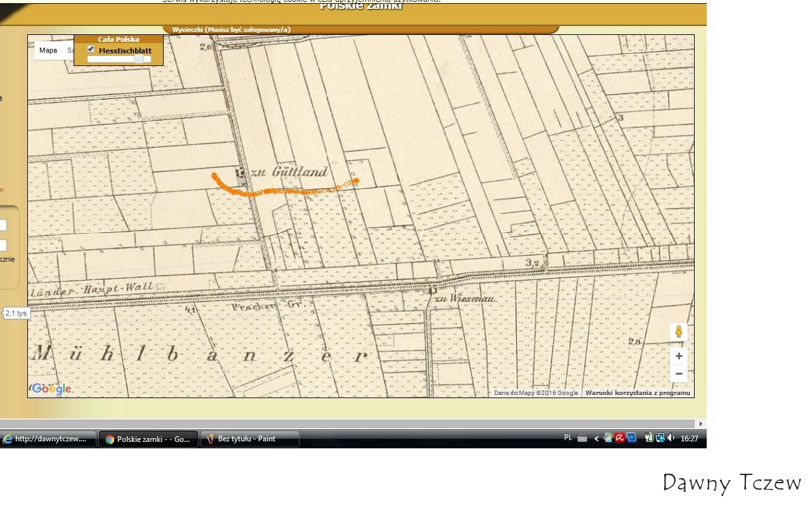The image size is (812, 508).
Task: Click the 16:27 taskbar clock
Action: pyautogui.click(x=690, y=438)
